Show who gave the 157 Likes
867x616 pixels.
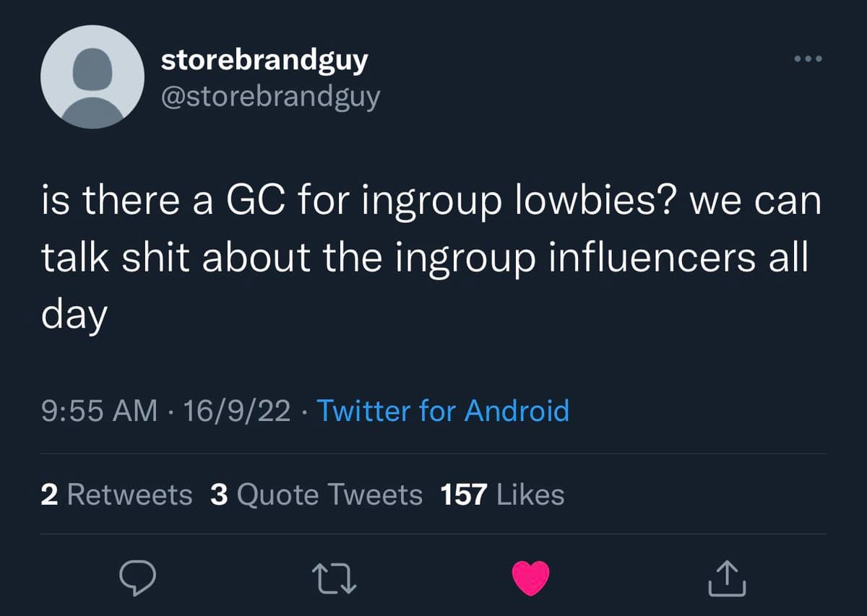click(502, 495)
